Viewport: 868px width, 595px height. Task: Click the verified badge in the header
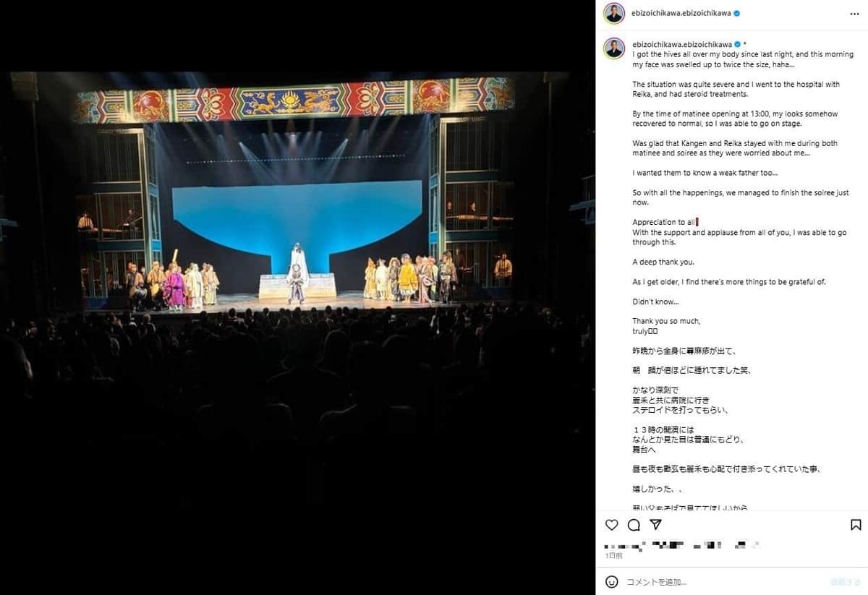(736, 13)
